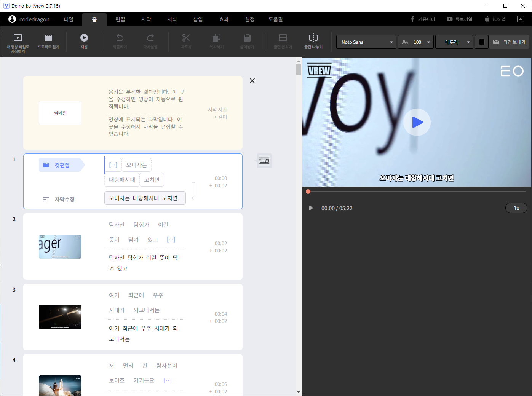Select the silence marker [··] in clip 2
Screen dimensions: 532x396
click(x=171, y=240)
